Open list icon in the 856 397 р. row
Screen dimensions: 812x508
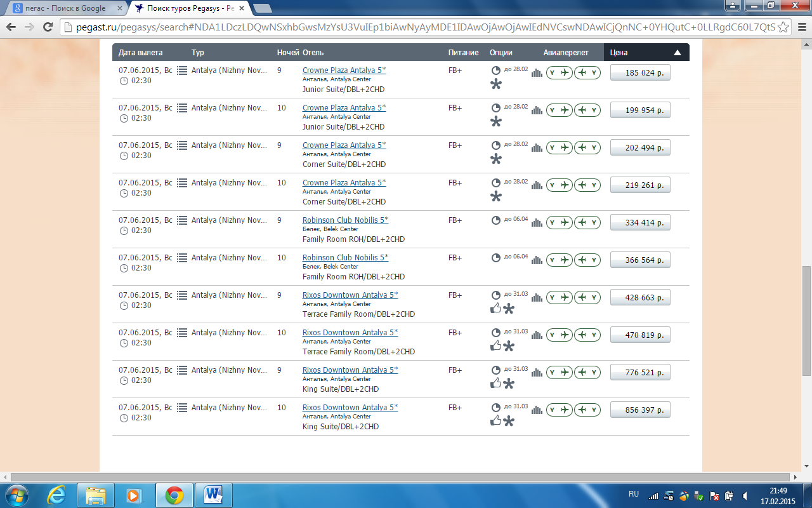click(x=182, y=408)
